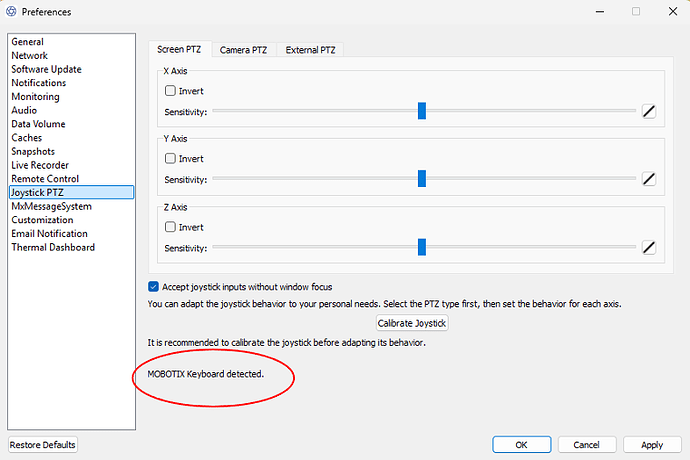Select Audio in the sidebar list
This screenshot has width=690, height=460.
tap(71, 110)
